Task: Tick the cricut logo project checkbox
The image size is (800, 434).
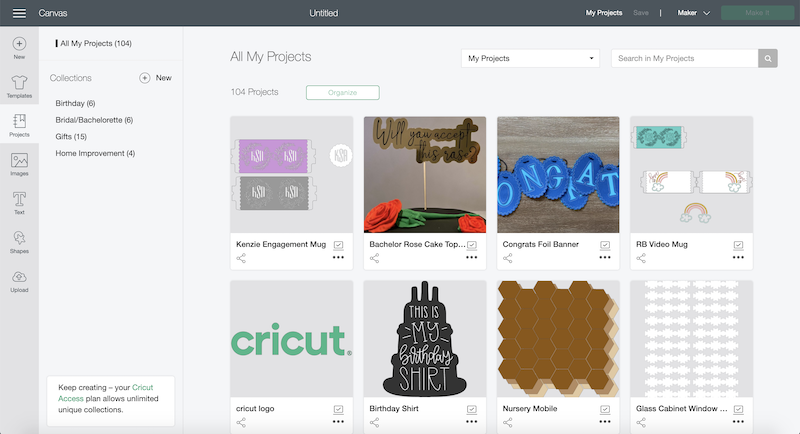Action: click(x=338, y=410)
